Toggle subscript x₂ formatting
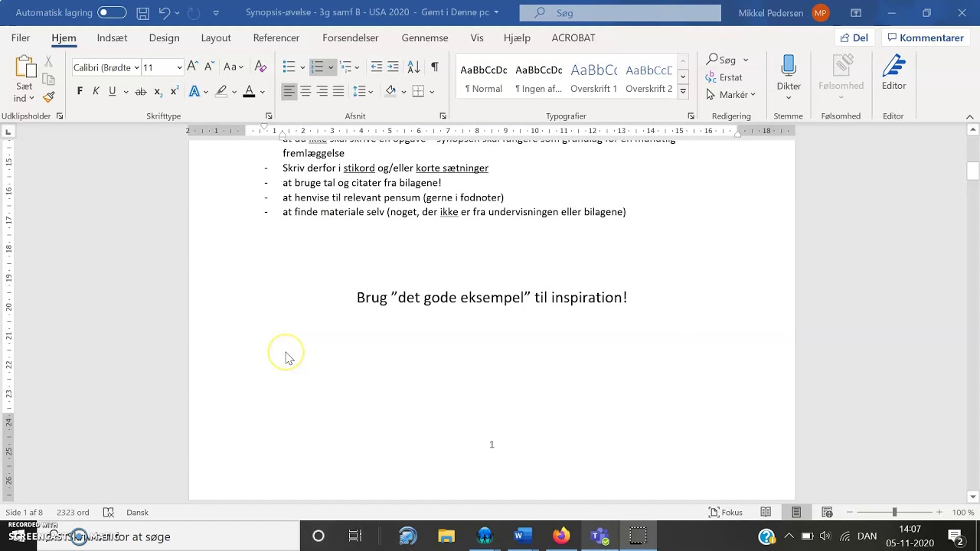This screenshot has height=551, width=980. (158, 92)
